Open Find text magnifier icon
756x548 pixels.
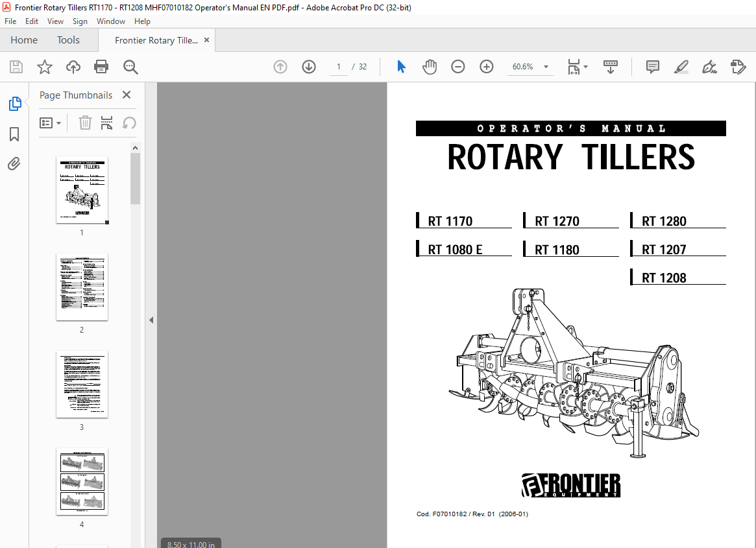[x=130, y=67]
